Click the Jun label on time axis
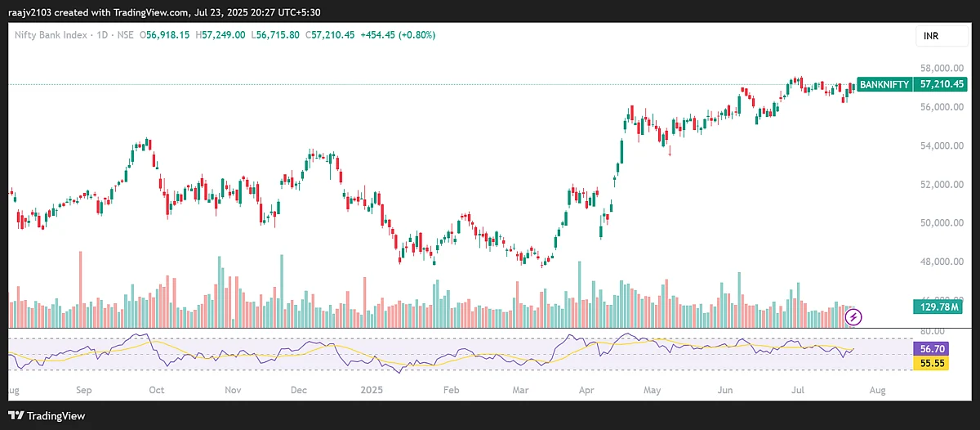 (724, 391)
